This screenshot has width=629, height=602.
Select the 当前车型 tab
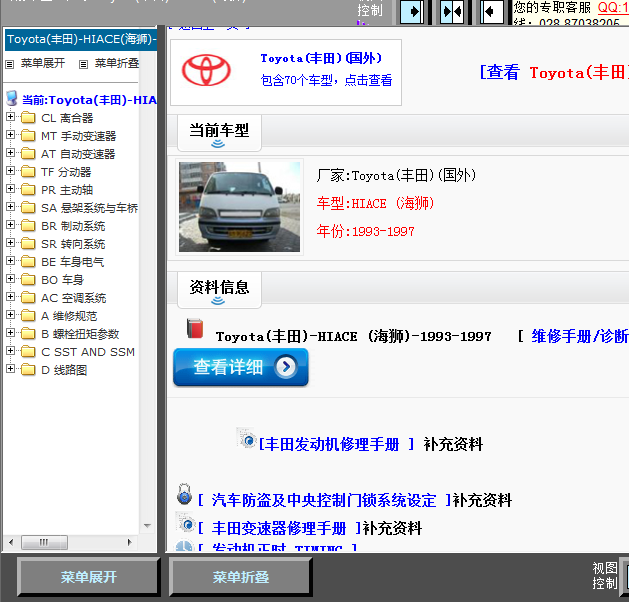pyautogui.click(x=219, y=133)
